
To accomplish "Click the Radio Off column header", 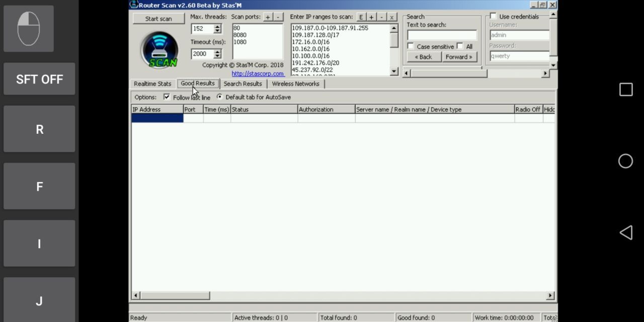I will (528, 109).
